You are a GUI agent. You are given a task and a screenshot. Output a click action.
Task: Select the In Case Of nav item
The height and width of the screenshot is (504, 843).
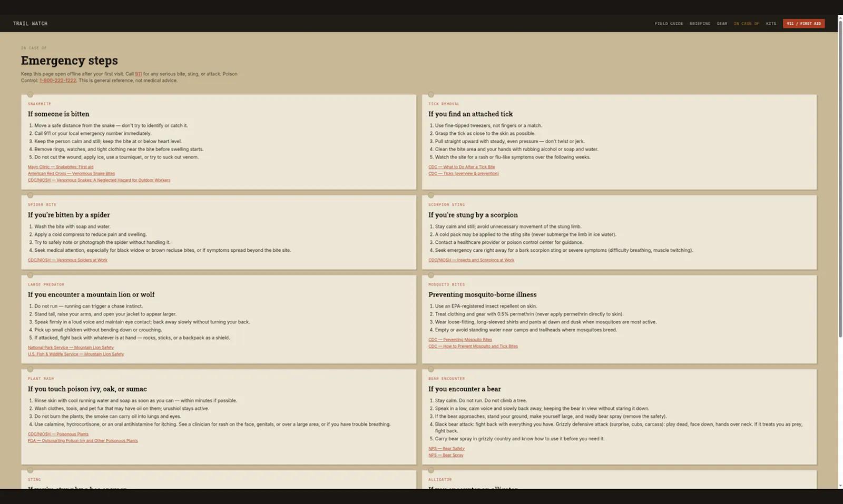point(746,24)
